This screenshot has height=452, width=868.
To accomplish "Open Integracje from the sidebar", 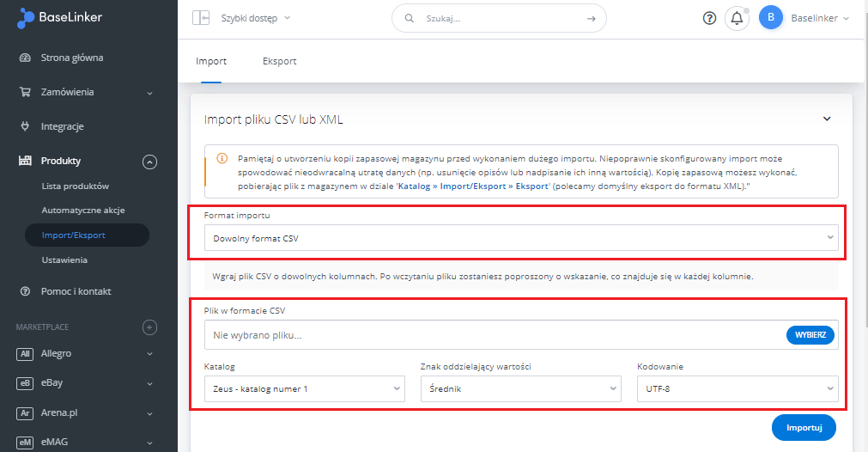I will point(62,126).
